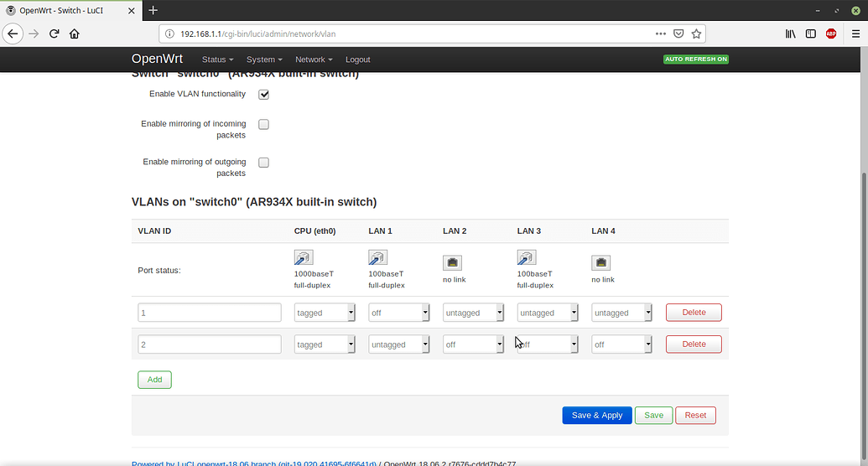
Task: Click the VLAN ID 1 input field
Action: click(x=210, y=313)
